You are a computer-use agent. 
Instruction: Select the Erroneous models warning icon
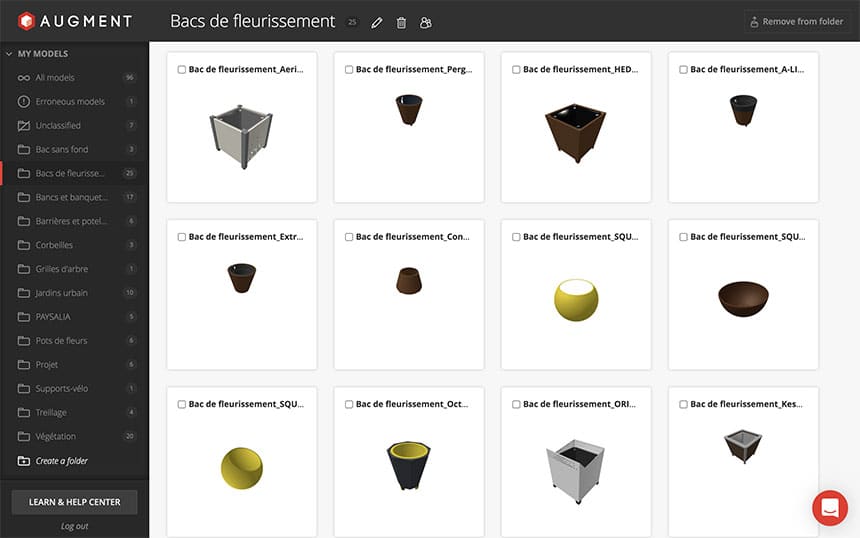pos(24,102)
